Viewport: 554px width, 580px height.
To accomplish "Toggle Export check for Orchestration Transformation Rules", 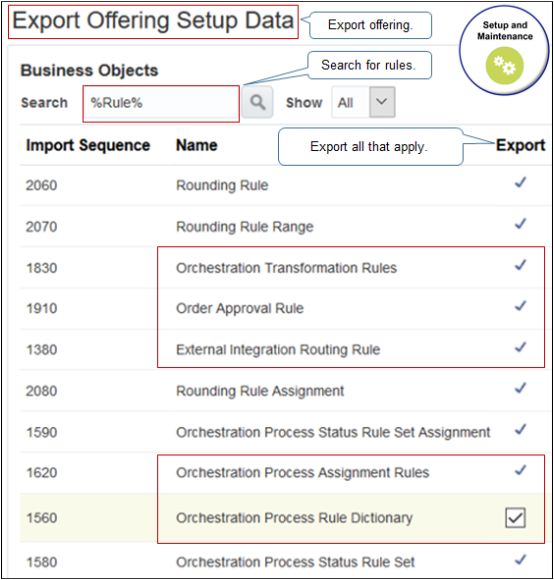I will point(520,265).
